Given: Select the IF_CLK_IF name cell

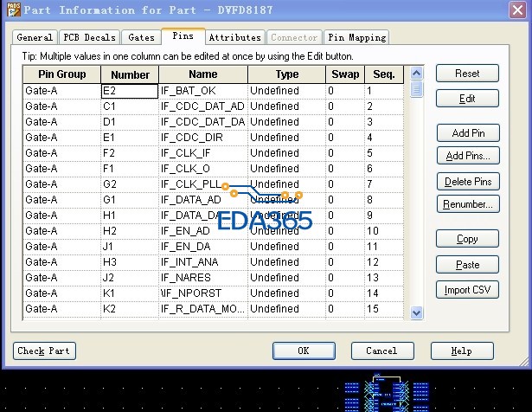Looking at the screenshot, I should 203,153.
